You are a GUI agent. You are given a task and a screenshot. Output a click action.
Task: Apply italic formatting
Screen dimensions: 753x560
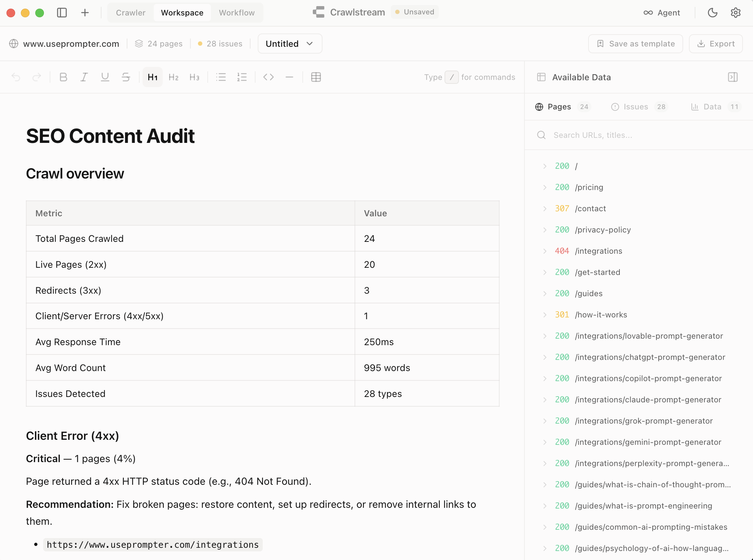tap(84, 77)
